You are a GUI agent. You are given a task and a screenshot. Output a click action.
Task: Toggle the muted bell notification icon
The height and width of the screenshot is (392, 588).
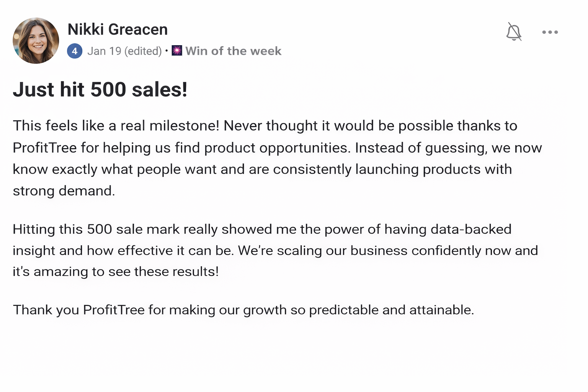click(514, 32)
